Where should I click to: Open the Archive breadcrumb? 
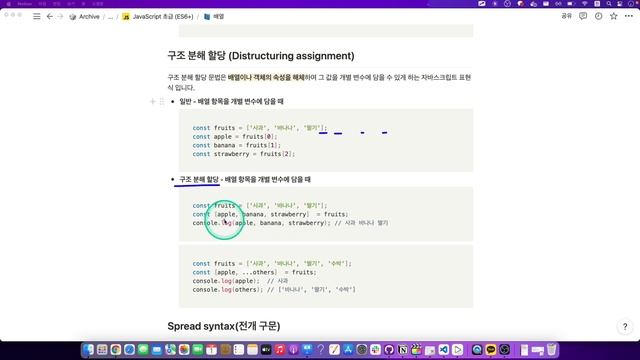pyautogui.click(x=84, y=17)
